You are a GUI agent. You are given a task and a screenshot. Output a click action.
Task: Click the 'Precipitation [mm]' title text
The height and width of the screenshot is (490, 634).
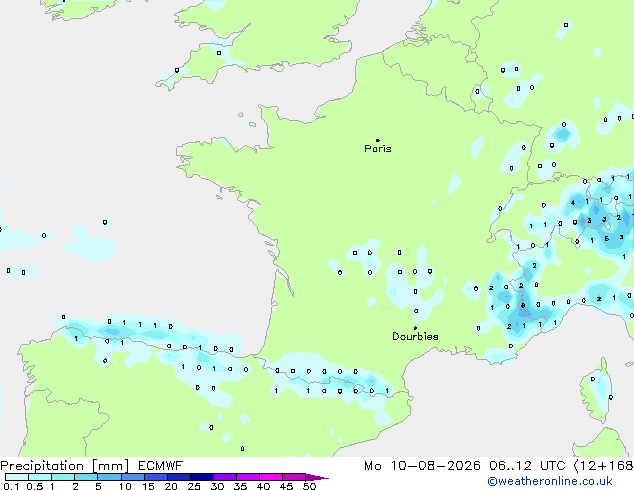pos(65,466)
